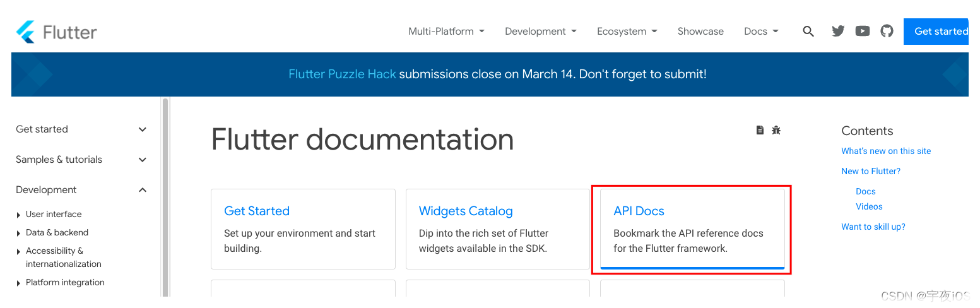980x308 pixels.
Task: Click the Contents heading text
Action: click(867, 131)
